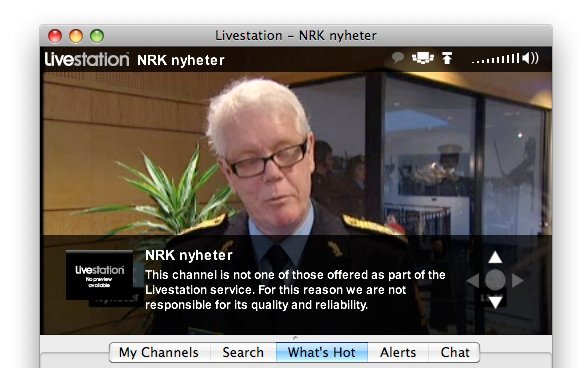The width and height of the screenshot is (578, 368).
Task: Go to next channel with down arrow
Action: click(495, 302)
